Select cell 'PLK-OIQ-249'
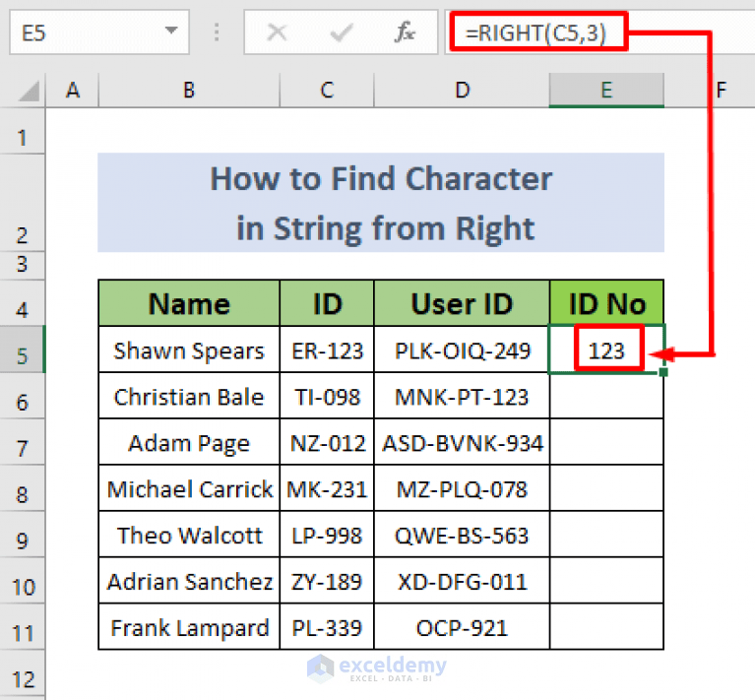This screenshot has height=700, width=755. pos(462,350)
